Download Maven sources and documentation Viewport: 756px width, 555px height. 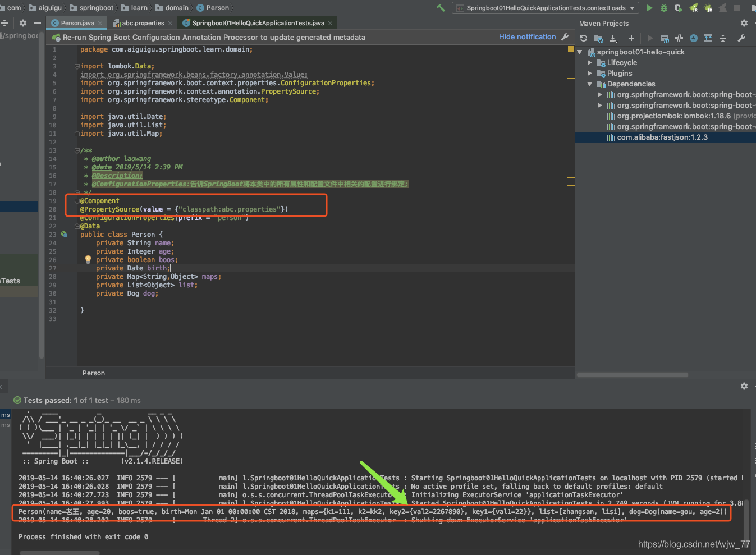(613, 38)
